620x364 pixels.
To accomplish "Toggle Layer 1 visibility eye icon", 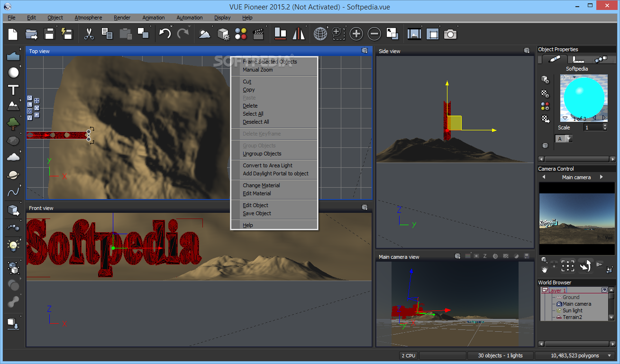I will tap(604, 290).
